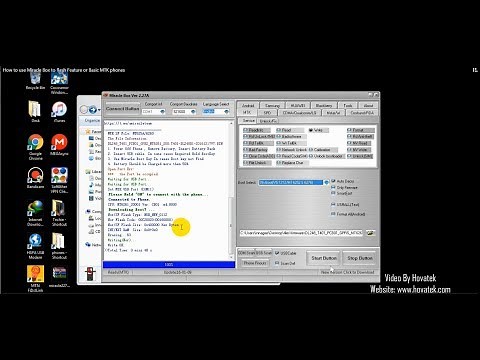Switch to the Android tab
The width and height of the screenshot is (480, 360).
[248, 105]
